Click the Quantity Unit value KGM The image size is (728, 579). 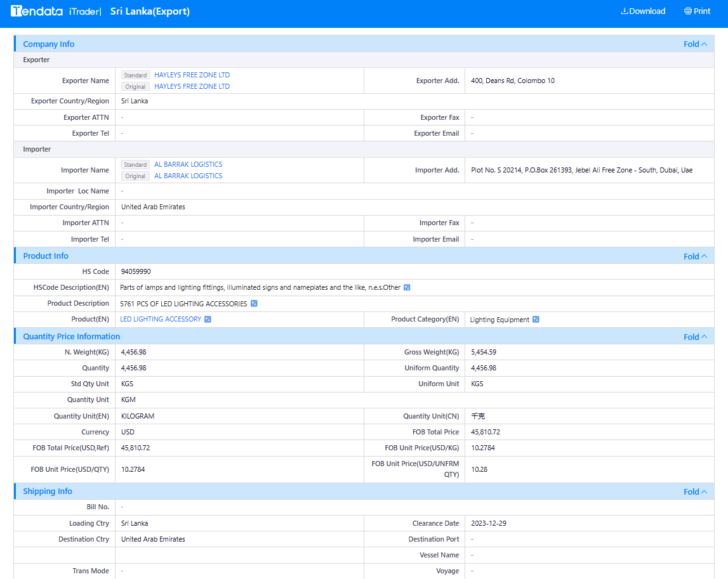[128, 400]
